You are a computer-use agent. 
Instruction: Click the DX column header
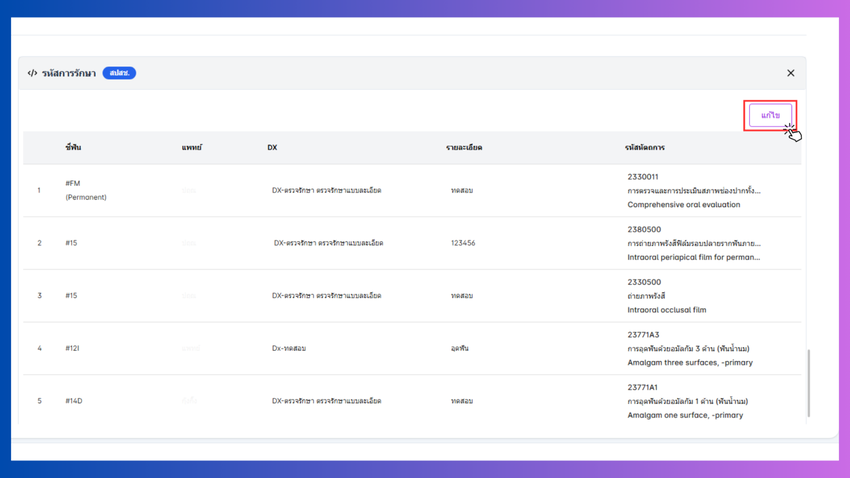click(272, 147)
